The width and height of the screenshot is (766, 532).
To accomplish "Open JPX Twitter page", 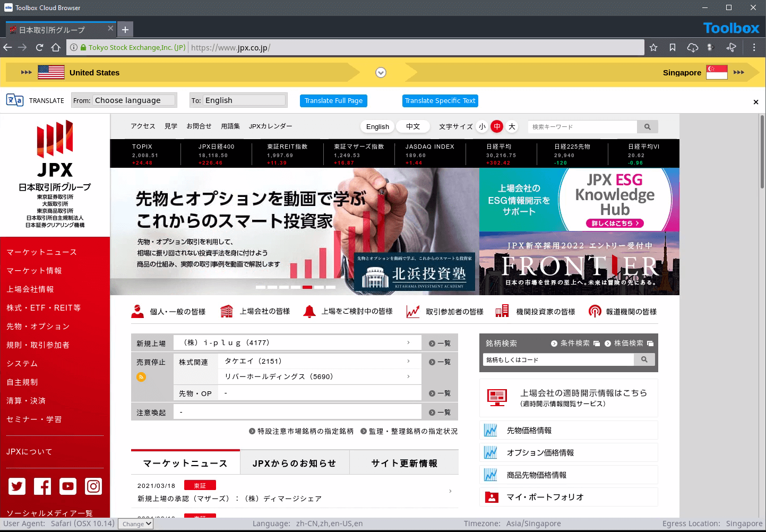I will coord(17,486).
